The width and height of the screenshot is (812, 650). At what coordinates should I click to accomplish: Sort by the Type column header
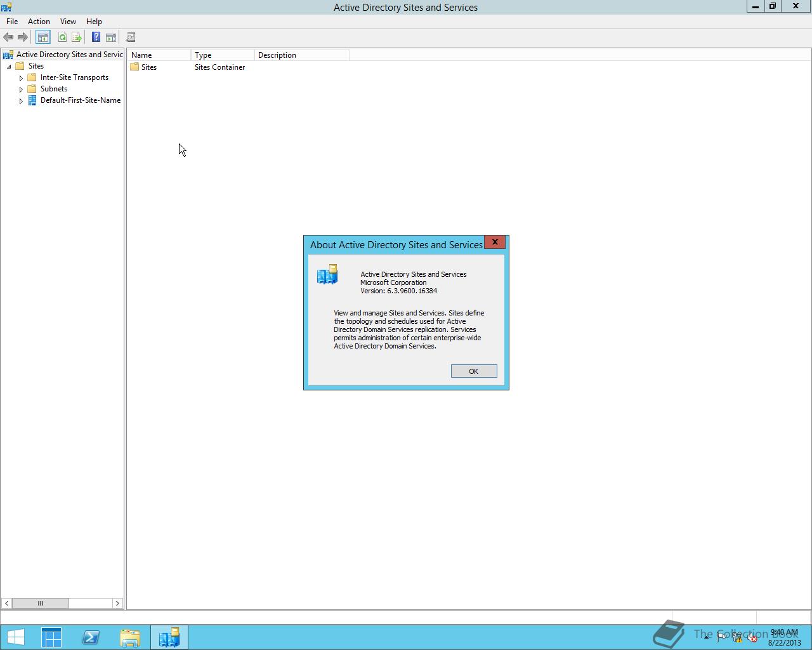point(223,55)
